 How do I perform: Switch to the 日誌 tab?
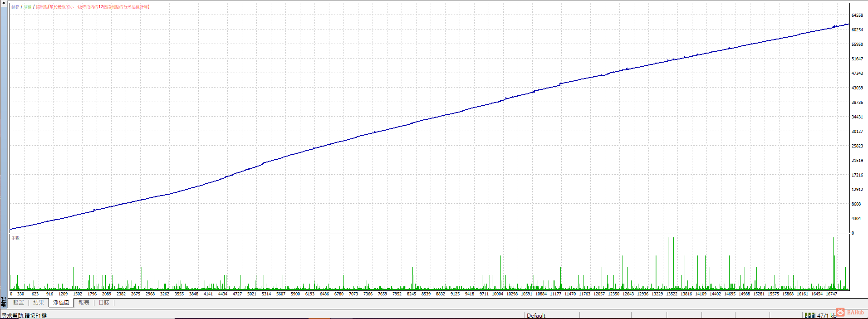point(104,303)
